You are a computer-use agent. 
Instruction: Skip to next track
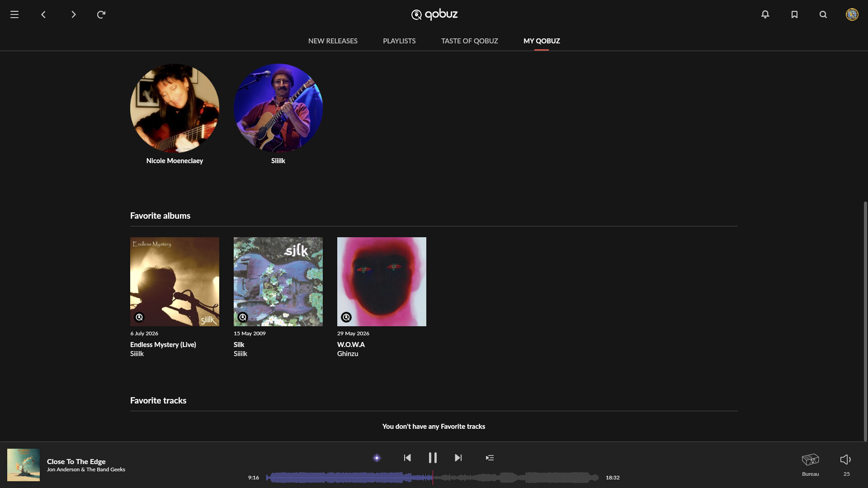pyautogui.click(x=458, y=458)
